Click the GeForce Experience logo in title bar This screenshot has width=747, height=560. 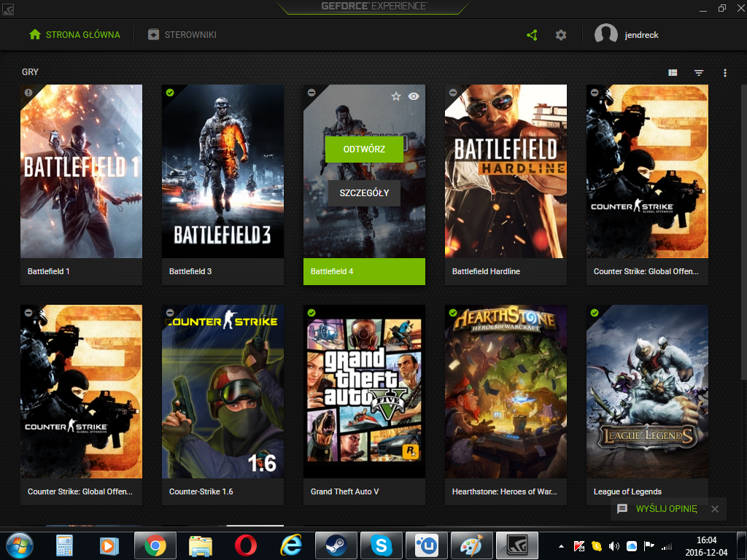pyautogui.click(x=374, y=6)
